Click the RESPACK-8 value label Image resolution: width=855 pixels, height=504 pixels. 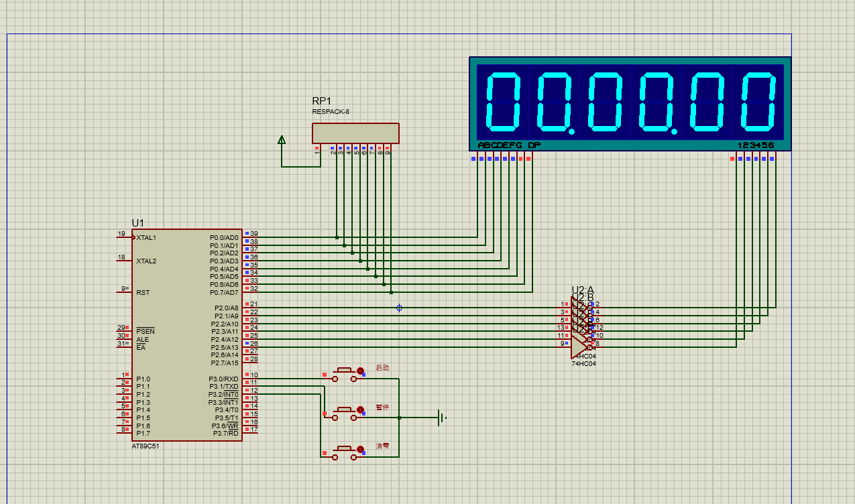point(331,111)
